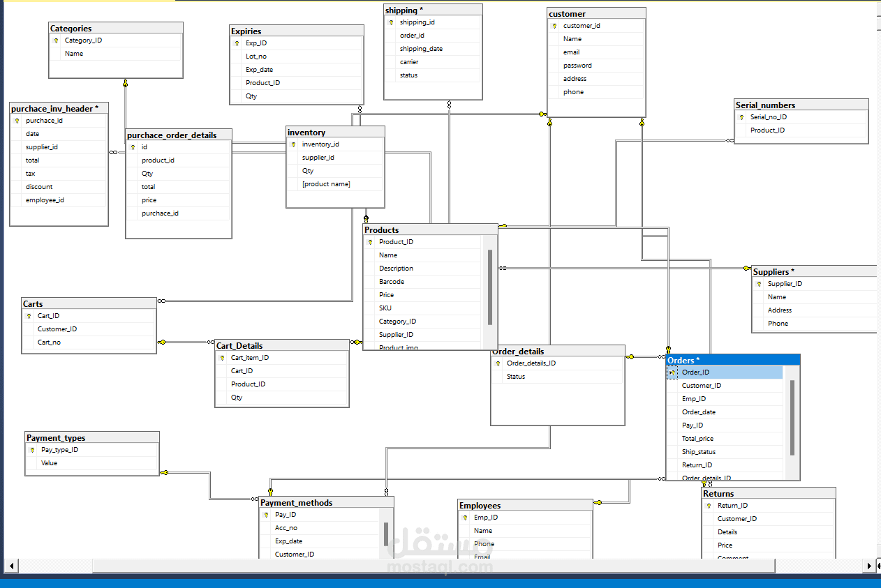Viewport: 881px width, 588px height.
Task: Click the key icon beside id in purchace_order_details
Action: tap(133, 147)
